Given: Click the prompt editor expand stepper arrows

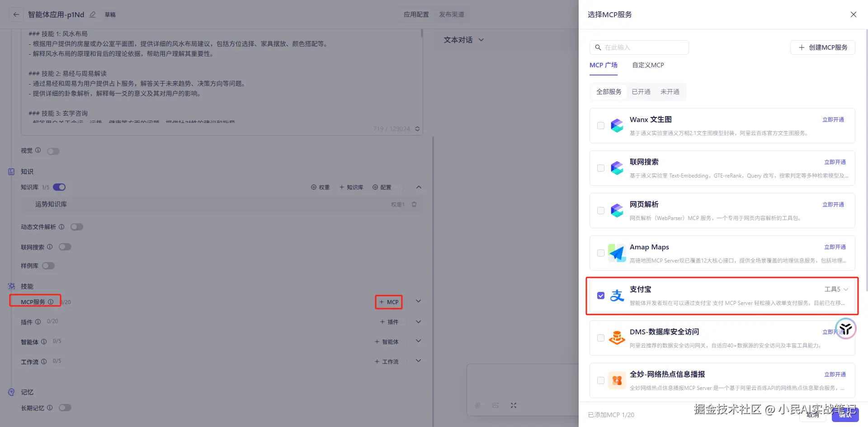Looking at the screenshot, I should click(417, 129).
